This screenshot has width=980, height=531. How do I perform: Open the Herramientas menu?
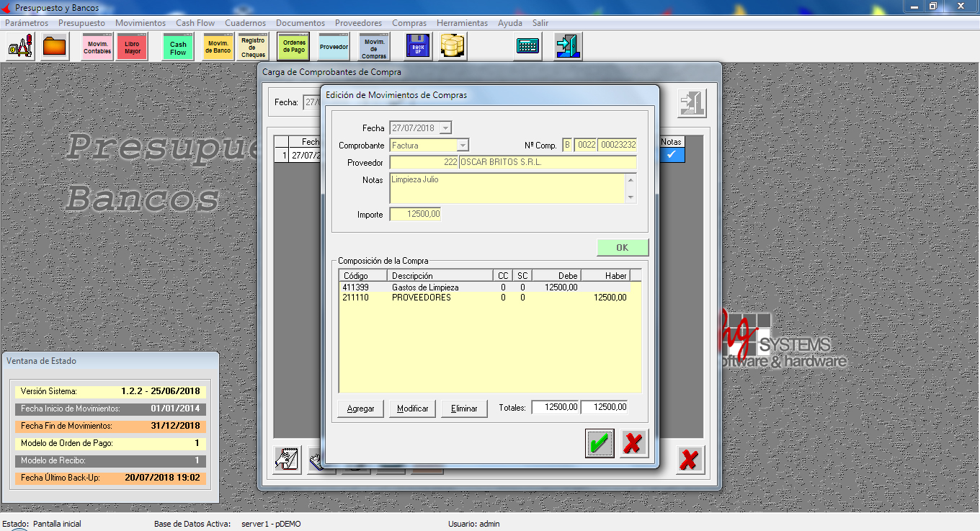pyautogui.click(x=462, y=23)
